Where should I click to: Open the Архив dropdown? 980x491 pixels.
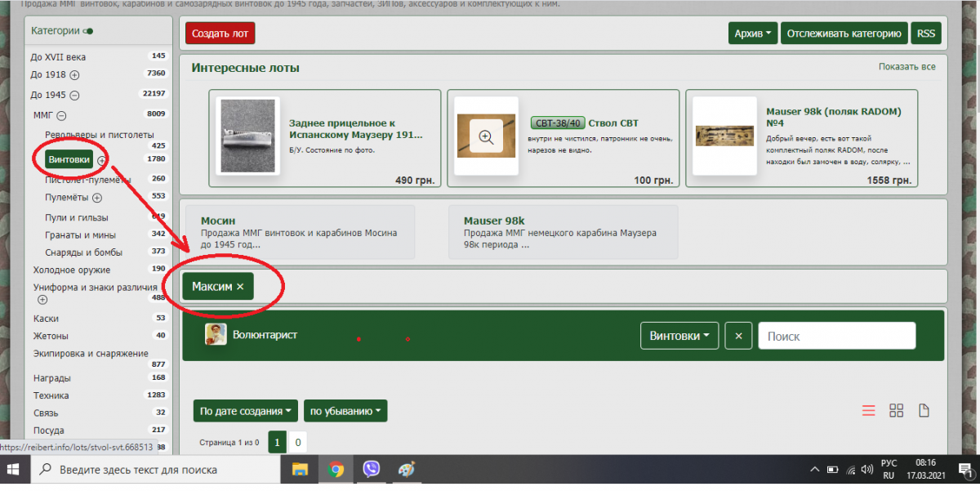click(752, 33)
